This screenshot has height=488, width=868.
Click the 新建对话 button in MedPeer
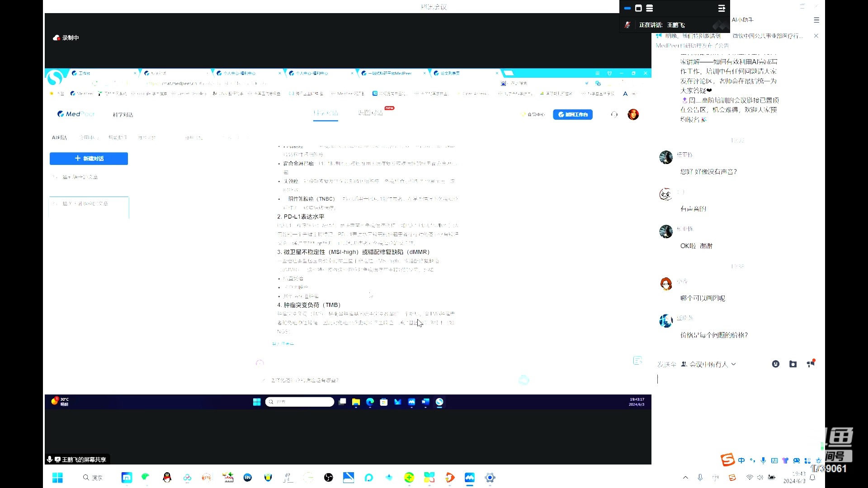89,159
